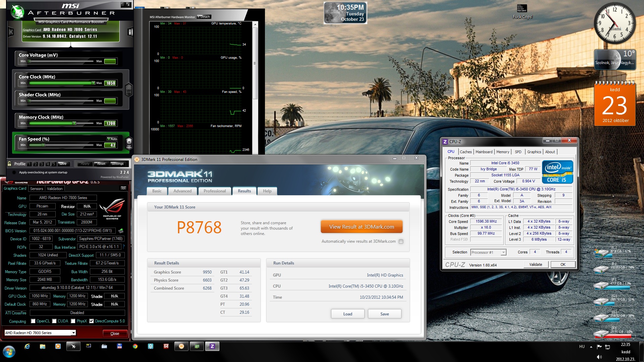Open the 3DMark 11 Help tab

267,191
